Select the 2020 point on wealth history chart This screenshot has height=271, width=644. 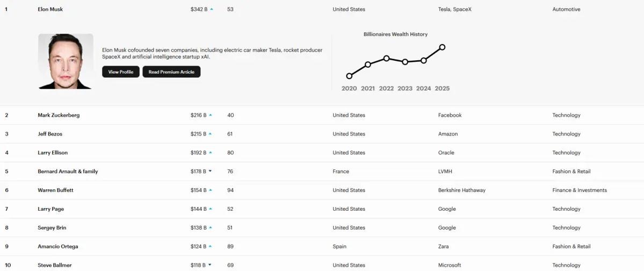coord(349,76)
